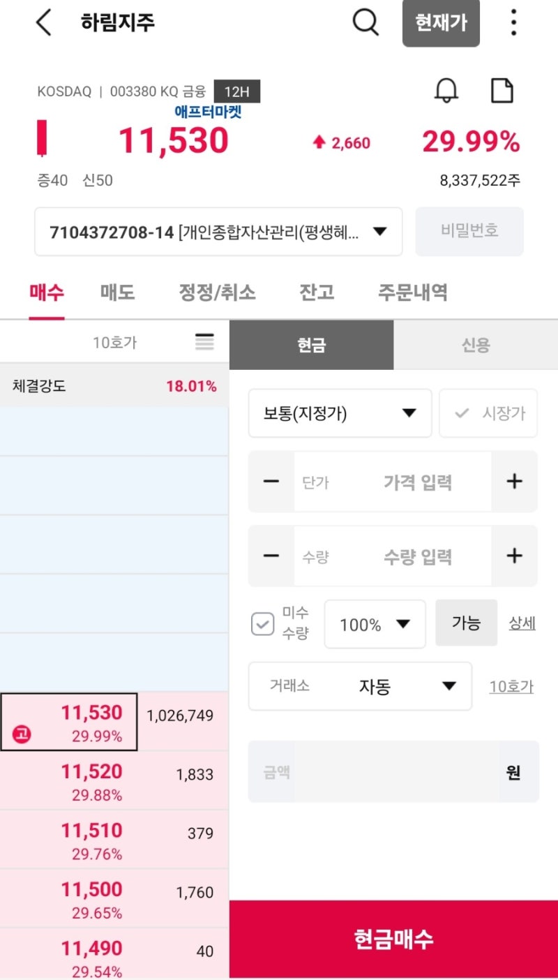
Task: Increase quantity with the plus stepper
Action: 514,556
